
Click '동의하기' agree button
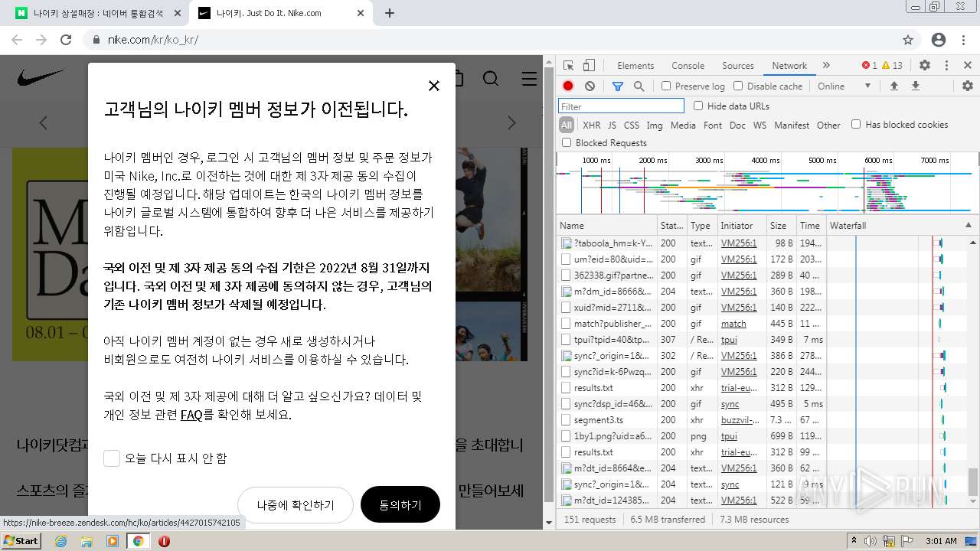point(400,504)
